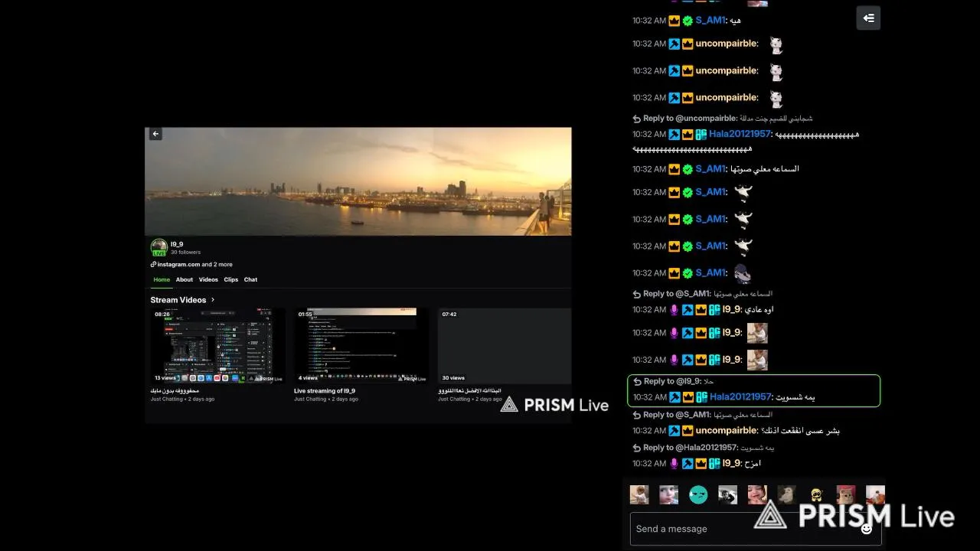The height and width of the screenshot is (551, 980).
Task: Click the Reply to @uncompairble reference line
Action: tap(722, 119)
